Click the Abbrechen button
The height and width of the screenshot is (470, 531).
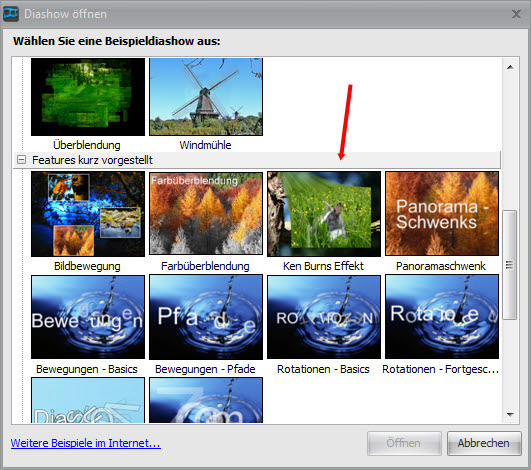click(x=484, y=443)
